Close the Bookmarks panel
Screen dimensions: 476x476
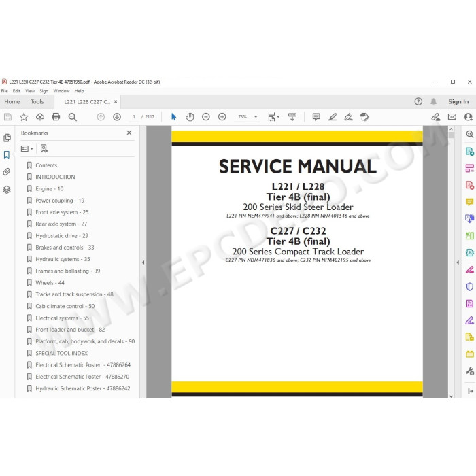click(x=129, y=133)
